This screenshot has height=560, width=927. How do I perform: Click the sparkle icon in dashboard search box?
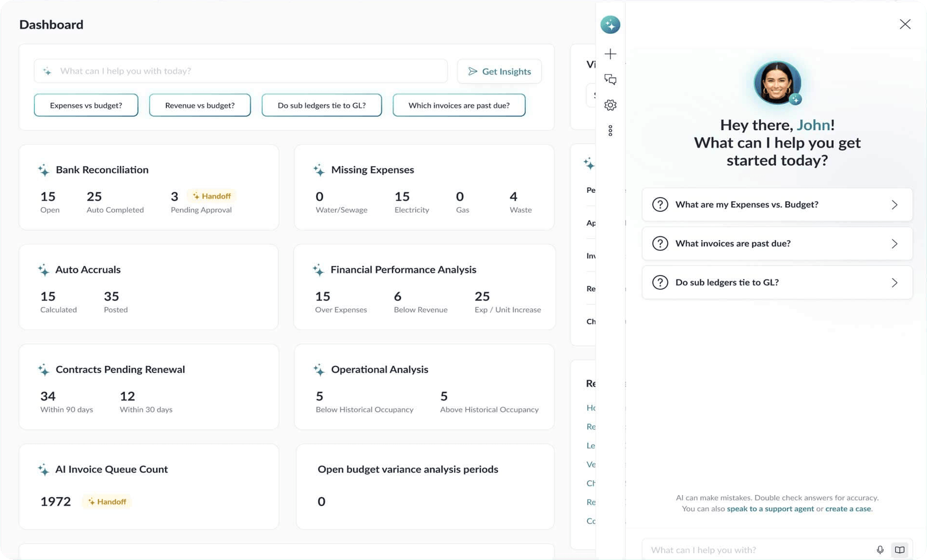(47, 71)
